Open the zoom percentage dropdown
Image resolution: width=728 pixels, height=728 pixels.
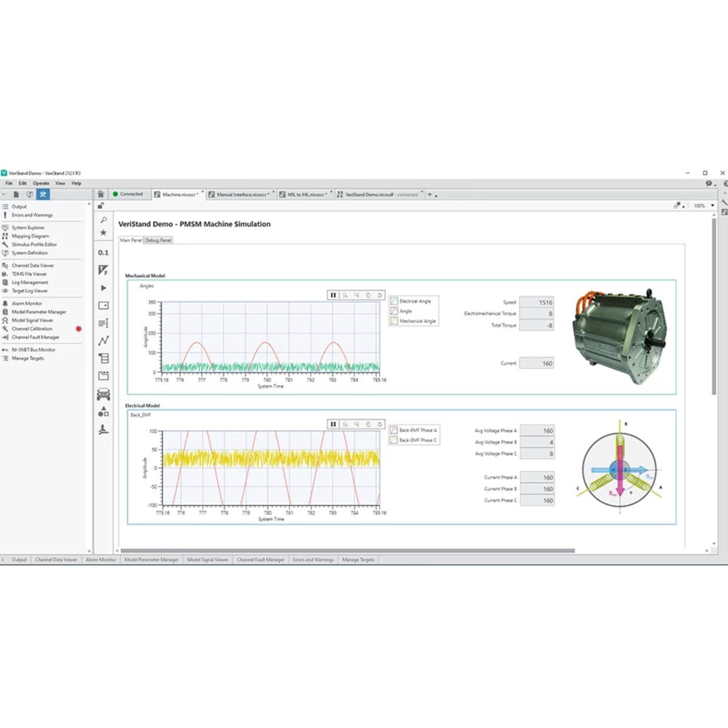pyautogui.click(x=712, y=206)
